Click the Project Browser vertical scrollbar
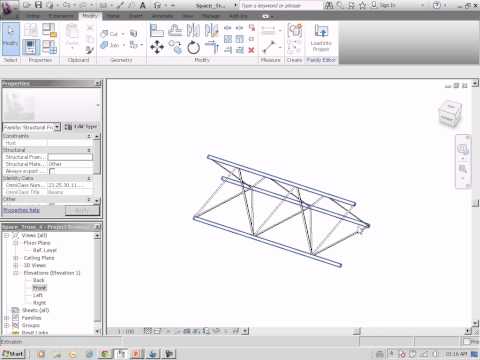The height and width of the screenshot is (360, 480). [97, 282]
